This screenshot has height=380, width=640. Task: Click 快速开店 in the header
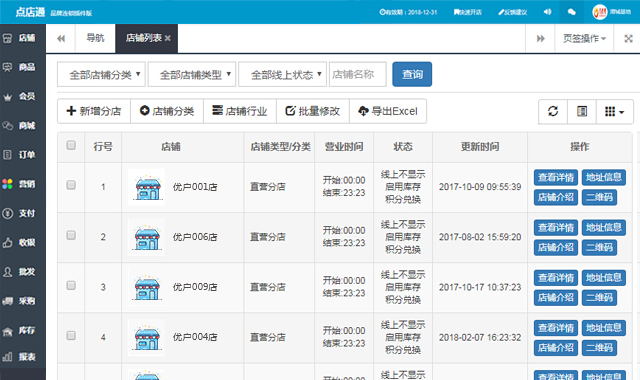[x=468, y=12]
